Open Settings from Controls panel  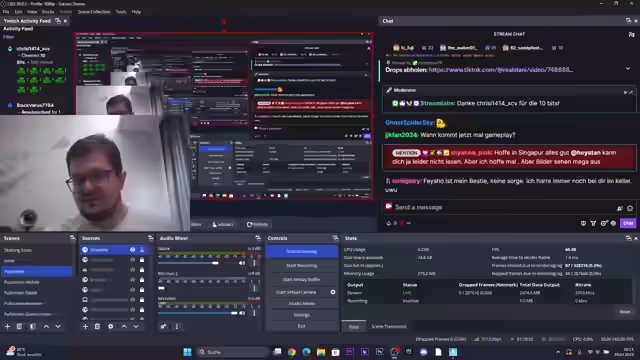(x=302, y=315)
